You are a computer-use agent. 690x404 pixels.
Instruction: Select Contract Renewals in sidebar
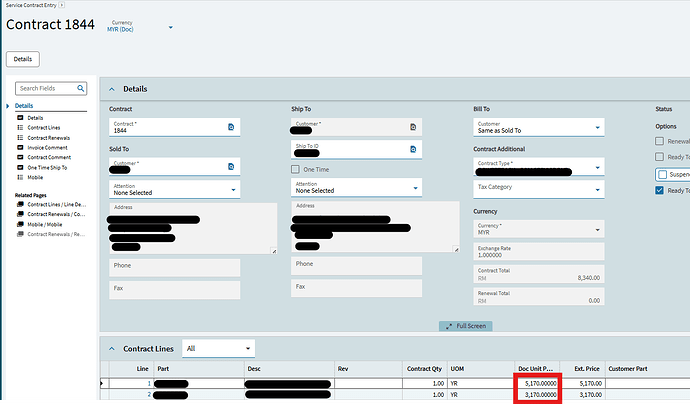click(48, 138)
